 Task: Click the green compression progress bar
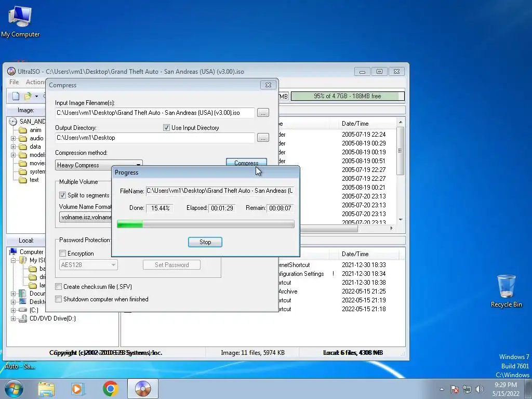point(206,224)
